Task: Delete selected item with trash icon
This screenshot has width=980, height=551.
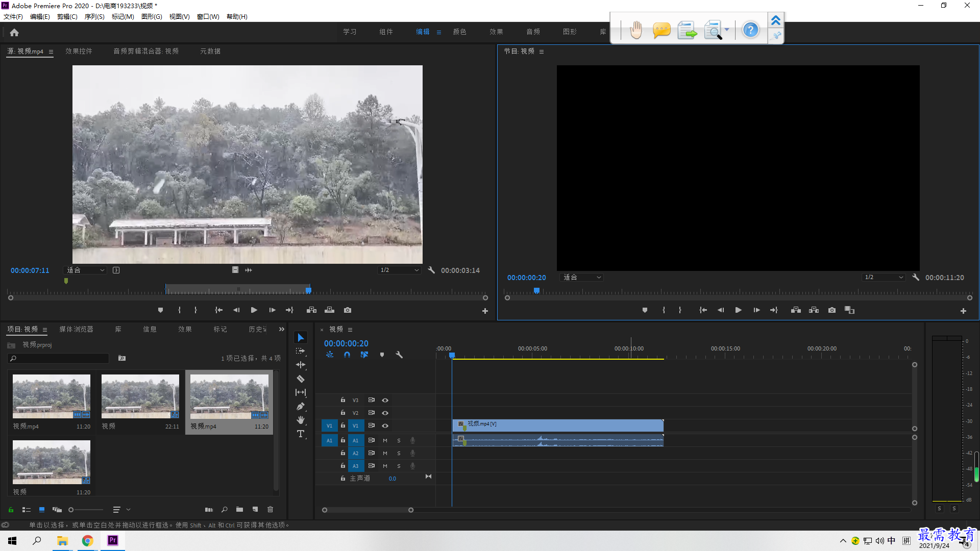Action: (x=271, y=509)
